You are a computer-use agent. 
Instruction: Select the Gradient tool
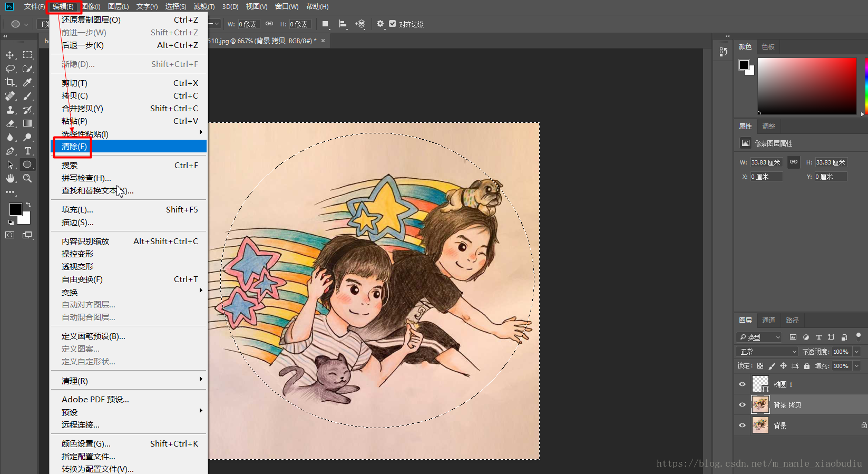(27, 123)
